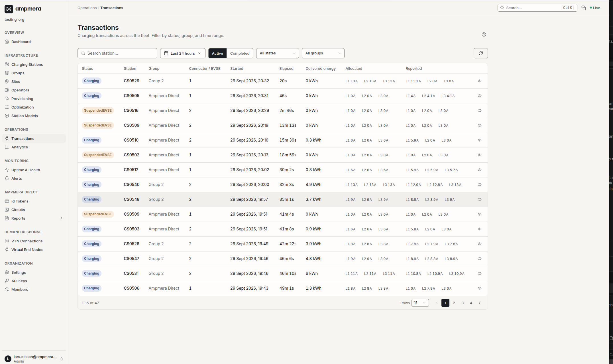This screenshot has height=364, width=613.
Task: Open Sites in the sidebar
Action: 34,81
